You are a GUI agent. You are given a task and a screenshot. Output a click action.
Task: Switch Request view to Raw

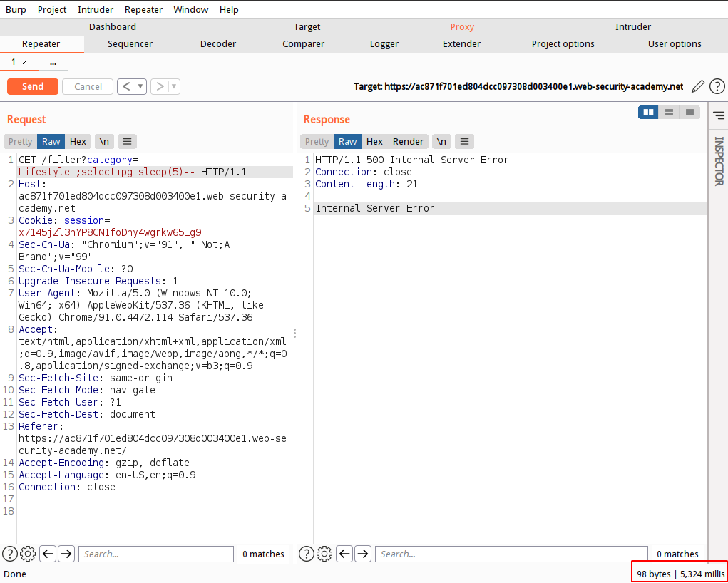pos(51,142)
